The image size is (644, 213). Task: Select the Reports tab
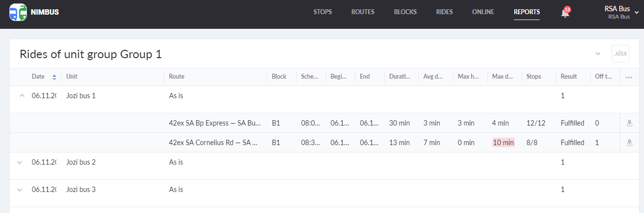pos(527,12)
